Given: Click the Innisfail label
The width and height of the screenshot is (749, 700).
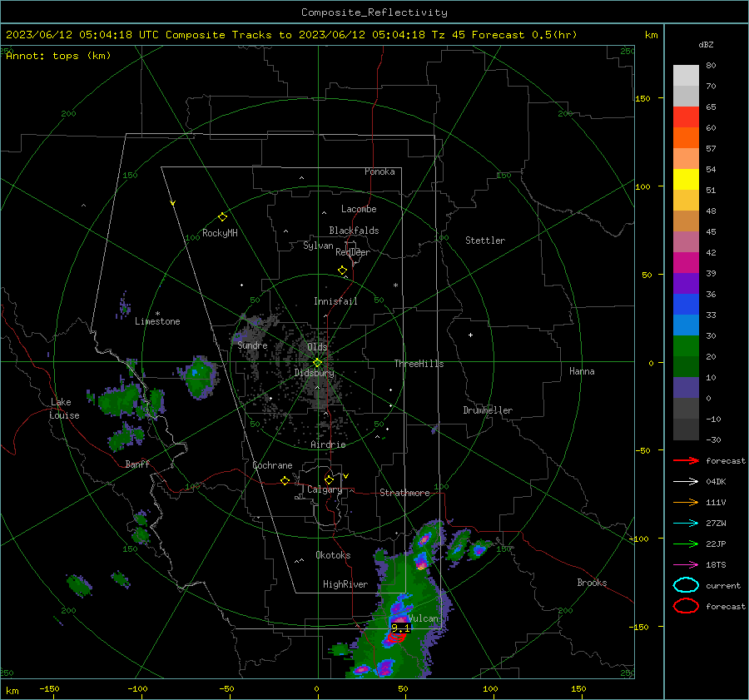Looking at the screenshot, I should pyautogui.click(x=335, y=301).
